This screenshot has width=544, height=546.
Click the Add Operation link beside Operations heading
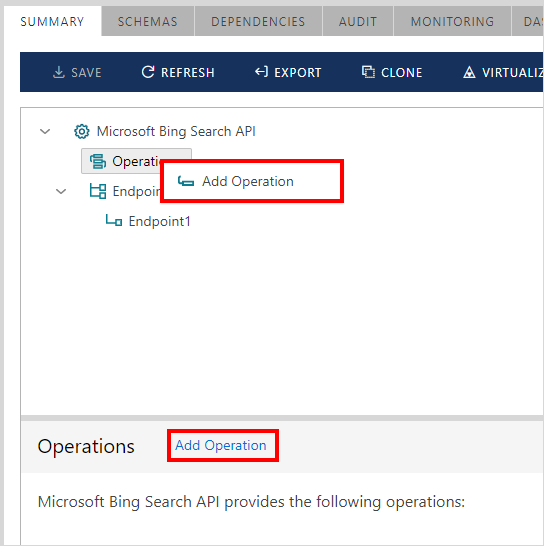(221, 445)
